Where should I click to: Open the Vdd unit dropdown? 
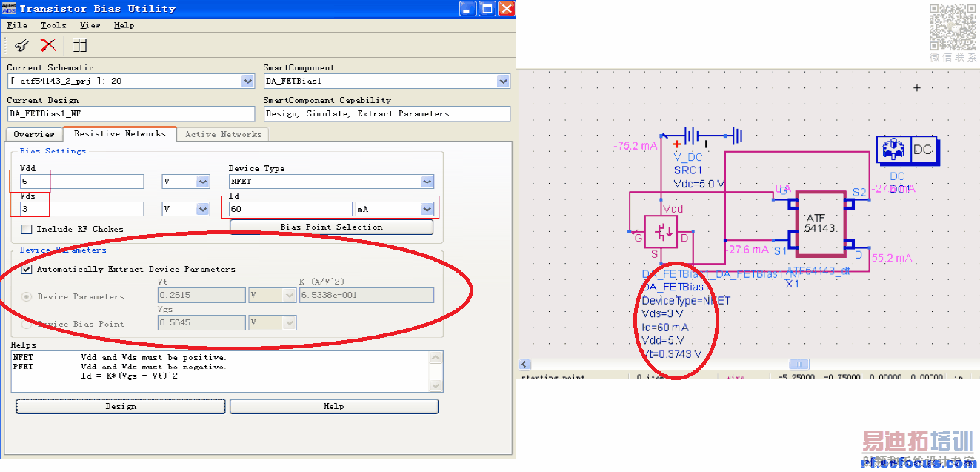pos(203,182)
